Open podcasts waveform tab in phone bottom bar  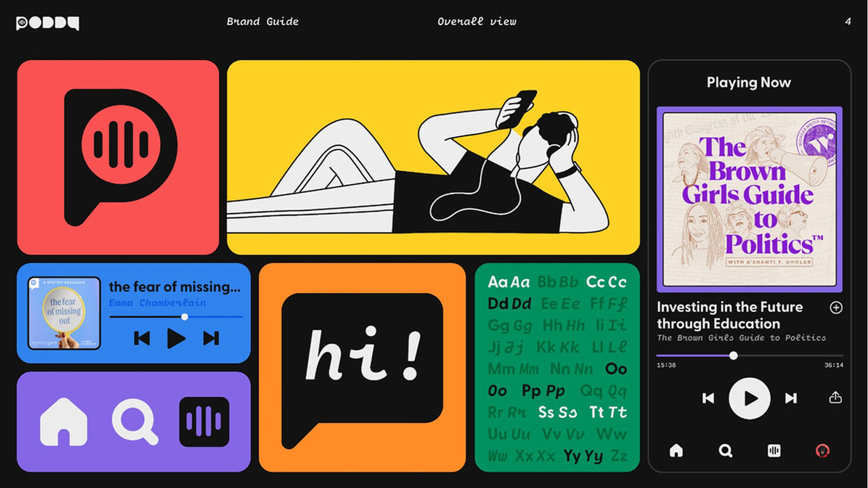[x=774, y=450]
